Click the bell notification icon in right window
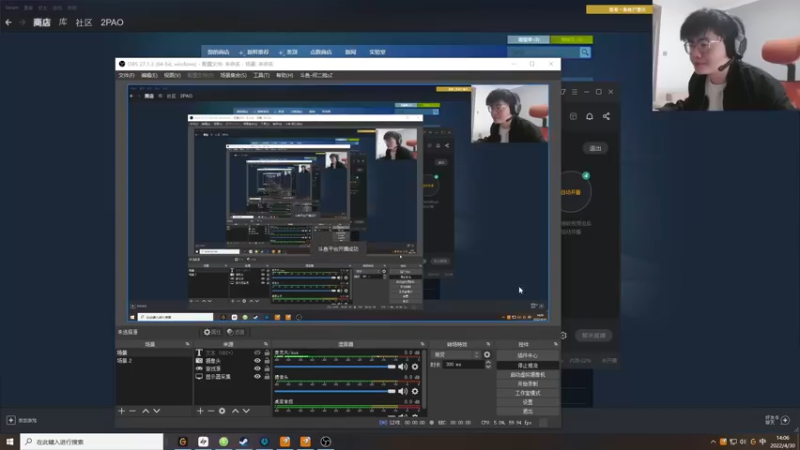This screenshot has height=450, width=800. pos(589,116)
